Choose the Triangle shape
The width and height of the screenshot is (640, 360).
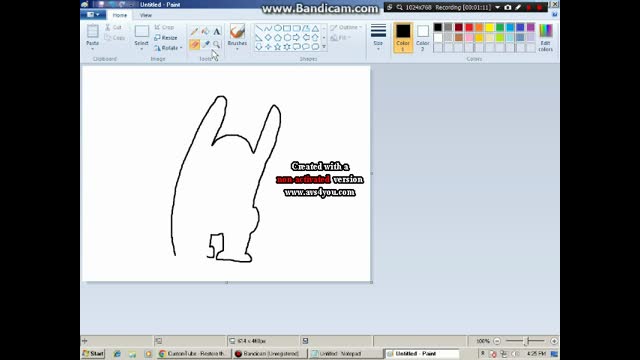[x=315, y=29]
